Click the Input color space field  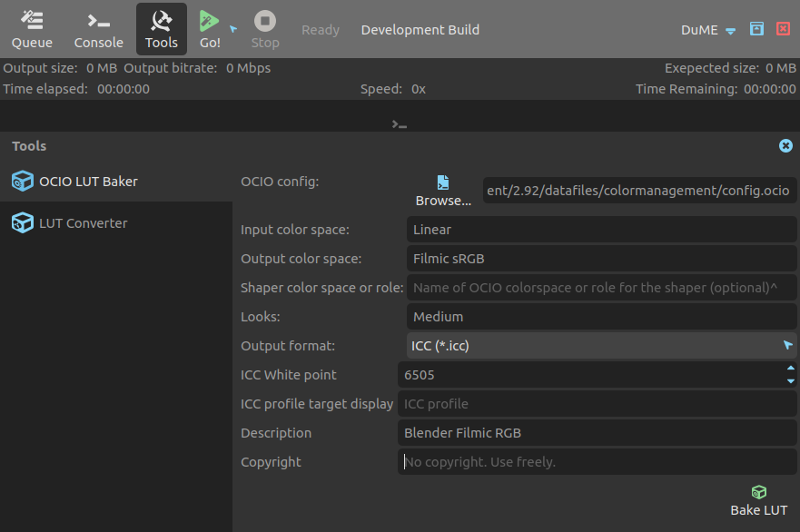(x=601, y=230)
